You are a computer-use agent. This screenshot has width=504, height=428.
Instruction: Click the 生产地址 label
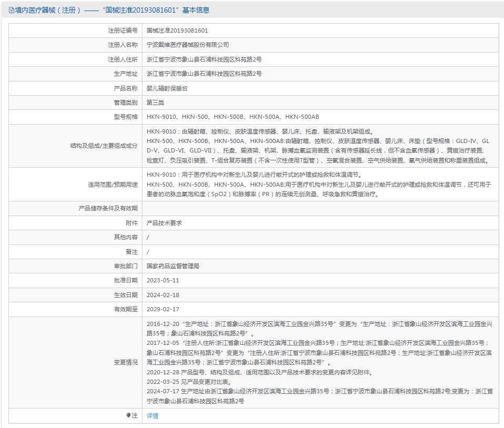click(x=126, y=74)
